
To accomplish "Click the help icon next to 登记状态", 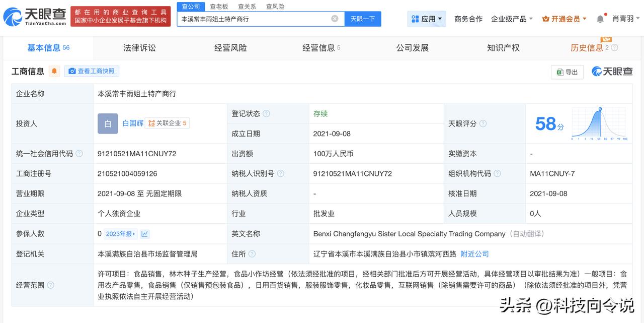I will (266, 114).
